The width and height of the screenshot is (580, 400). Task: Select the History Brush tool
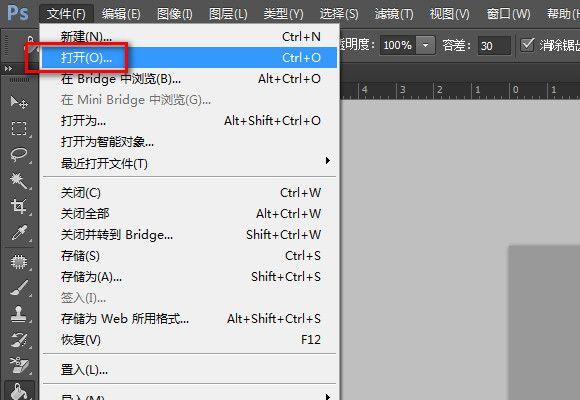click(19, 340)
